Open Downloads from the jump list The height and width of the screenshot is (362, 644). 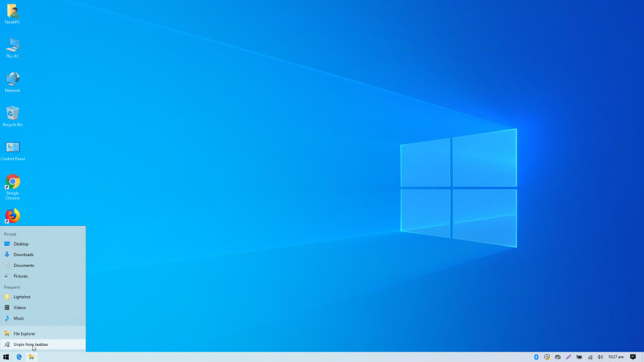coord(42,254)
